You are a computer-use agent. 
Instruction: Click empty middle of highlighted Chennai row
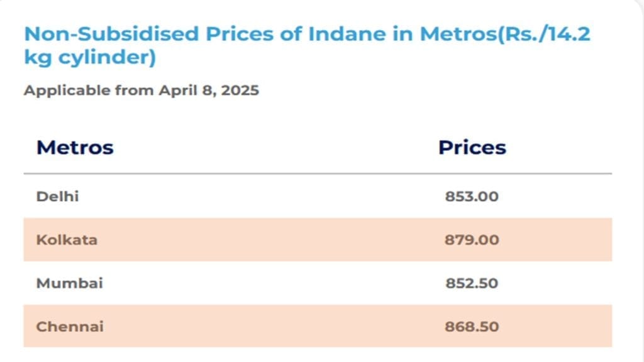click(x=270, y=327)
